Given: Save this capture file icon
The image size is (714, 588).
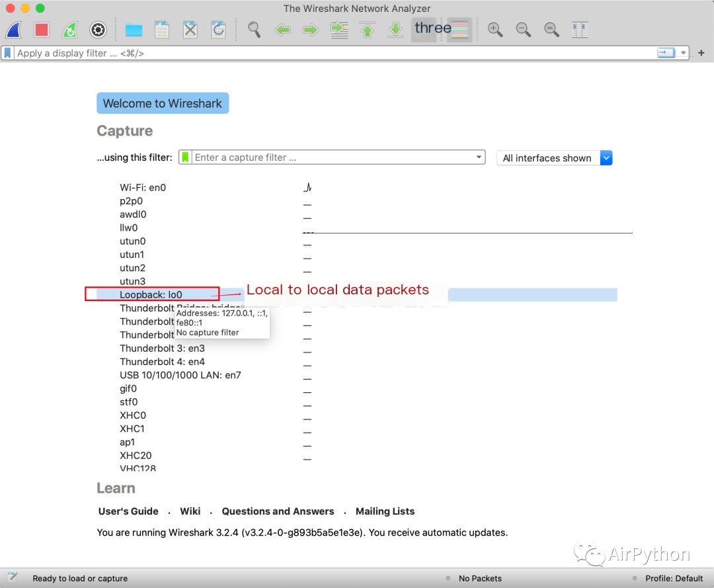Looking at the screenshot, I should [x=162, y=30].
